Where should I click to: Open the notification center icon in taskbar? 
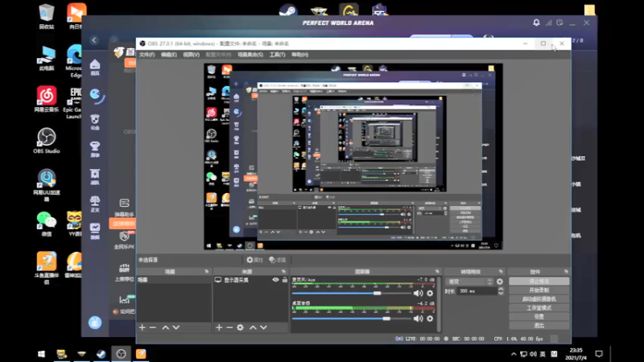tap(599, 354)
